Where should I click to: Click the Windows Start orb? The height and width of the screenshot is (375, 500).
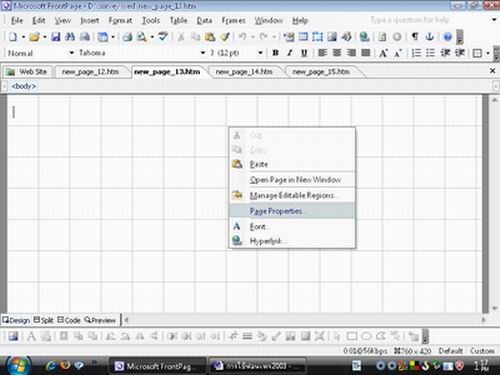pyautogui.click(x=18, y=365)
